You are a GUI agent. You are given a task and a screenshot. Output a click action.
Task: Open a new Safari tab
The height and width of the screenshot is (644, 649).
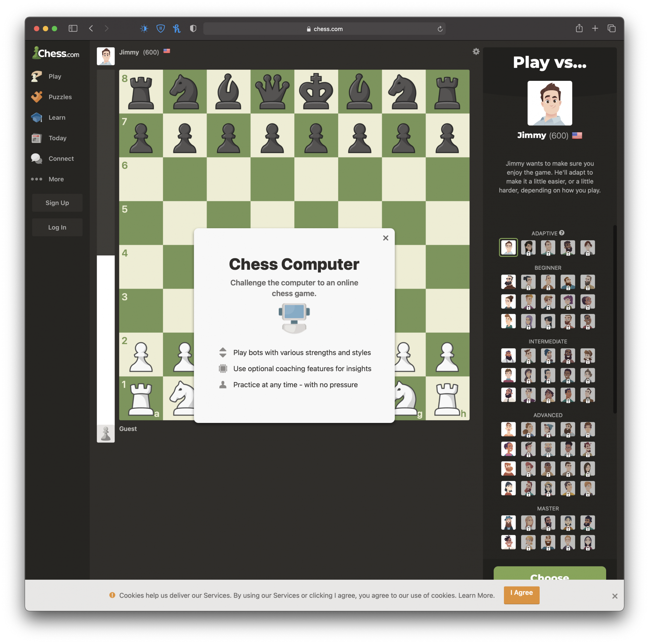coord(595,29)
